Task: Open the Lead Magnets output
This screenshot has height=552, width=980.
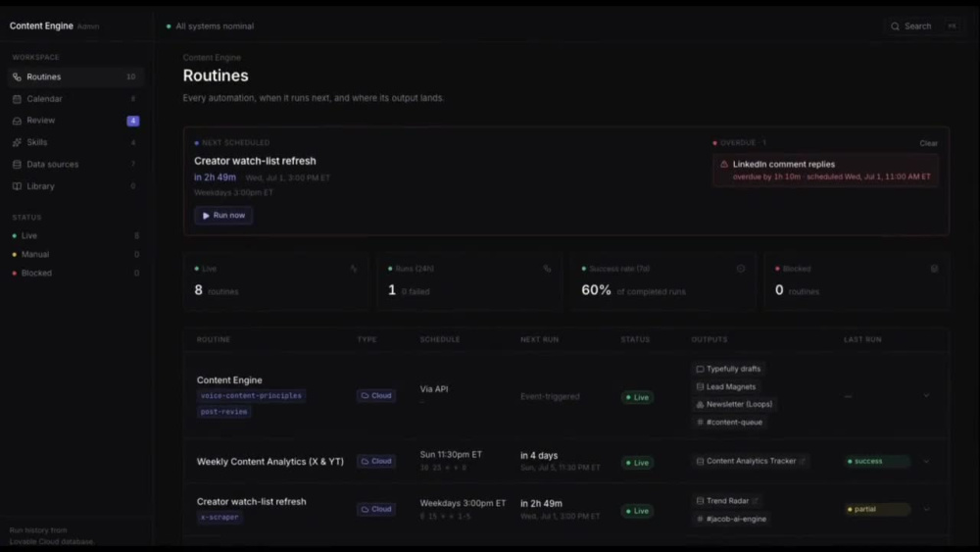Action: click(725, 387)
